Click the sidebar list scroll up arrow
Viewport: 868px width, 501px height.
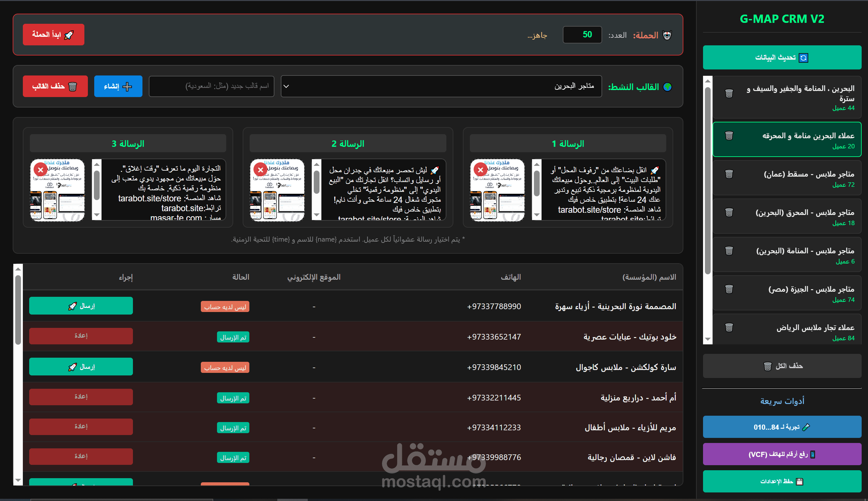pos(707,81)
